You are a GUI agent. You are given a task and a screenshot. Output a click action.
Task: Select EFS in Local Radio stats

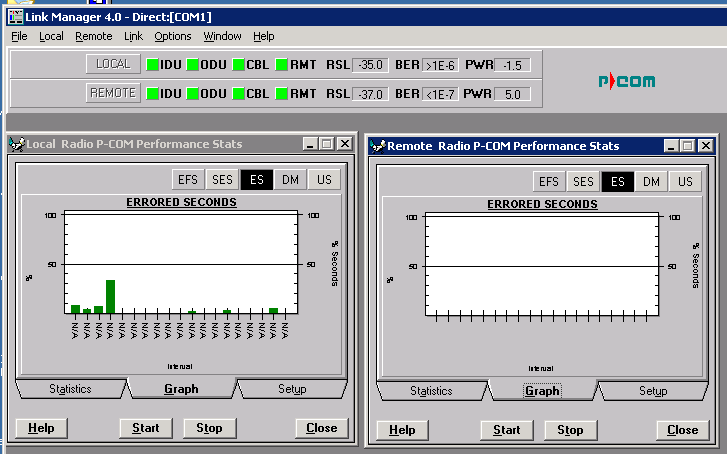(x=187, y=180)
